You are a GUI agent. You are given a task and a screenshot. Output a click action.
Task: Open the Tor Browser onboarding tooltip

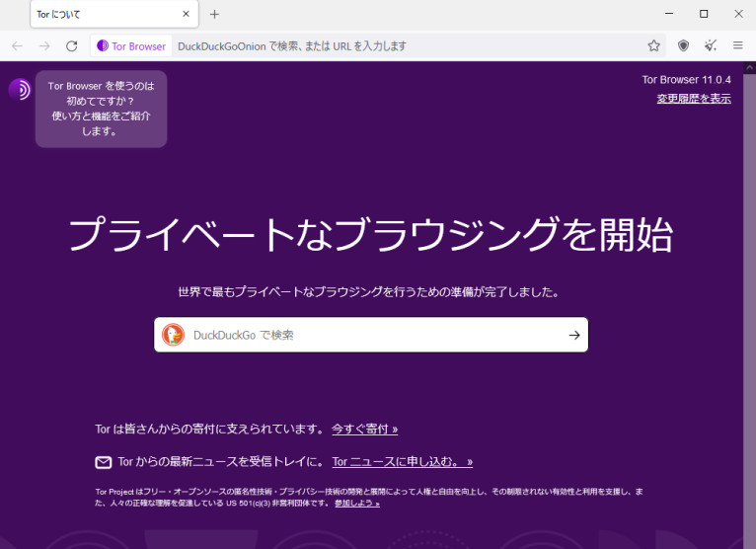tap(102, 109)
